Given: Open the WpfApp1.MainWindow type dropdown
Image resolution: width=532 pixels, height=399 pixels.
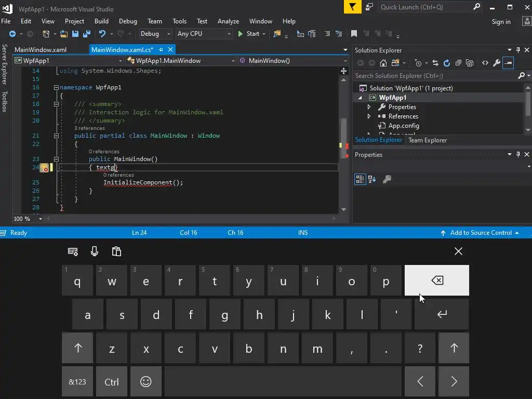Looking at the screenshot, I should pos(181,61).
